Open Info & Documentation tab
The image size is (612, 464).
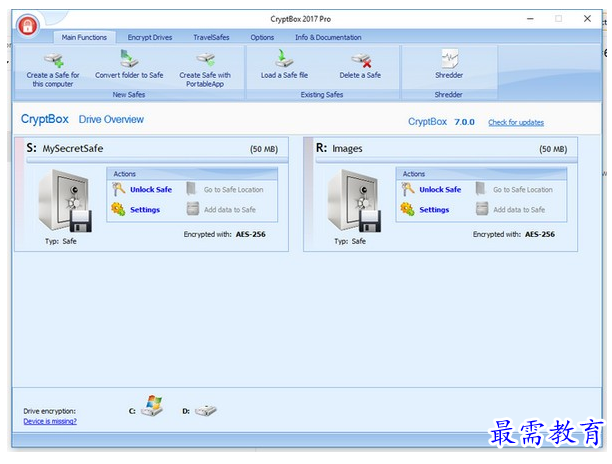coord(328,37)
